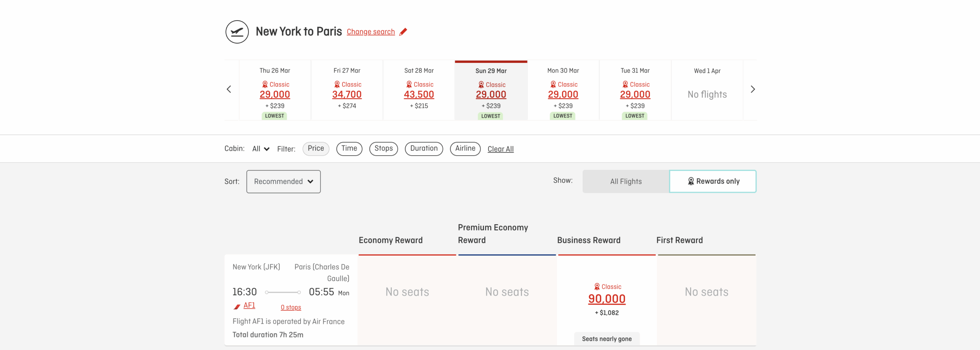Click the Classic badge icon on Thu 26 Mar
Viewport: 980px width, 350px height.
pyautogui.click(x=264, y=84)
